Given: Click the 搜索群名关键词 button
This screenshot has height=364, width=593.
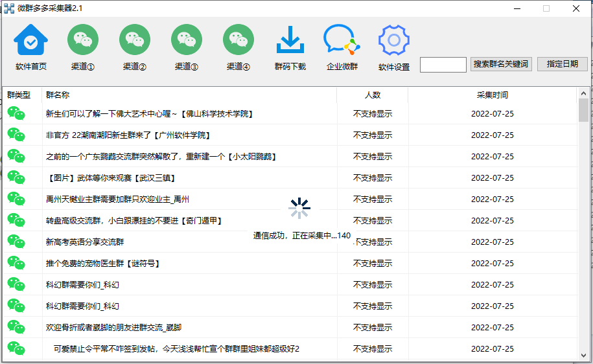Looking at the screenshot, I should pos(501,64).
